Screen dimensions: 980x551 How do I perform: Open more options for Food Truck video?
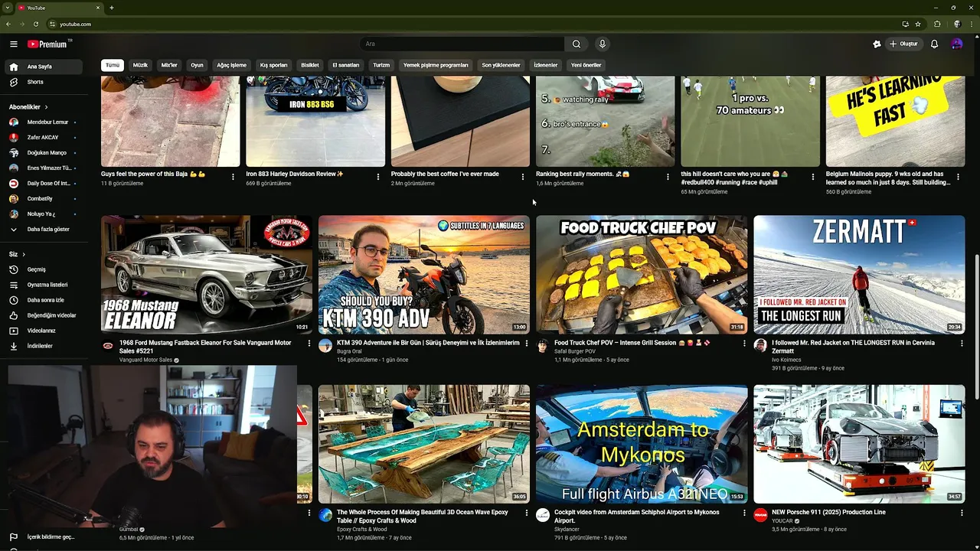click(744, 344)
